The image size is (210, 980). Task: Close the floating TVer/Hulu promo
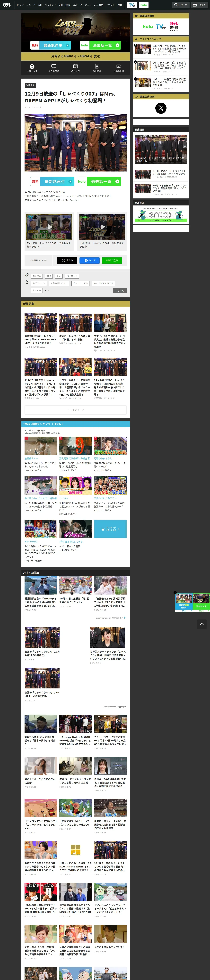pos(175,592)
